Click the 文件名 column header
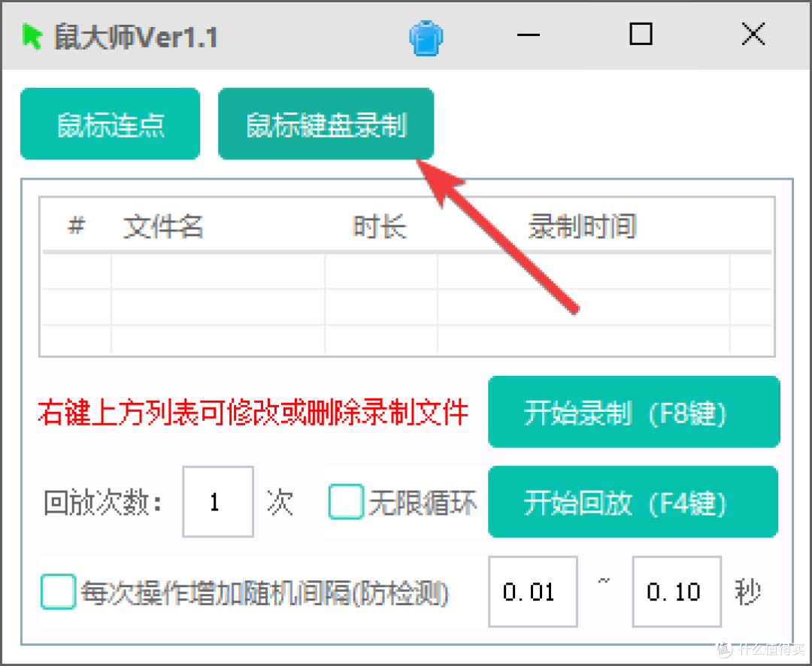Image resolution: width=812 pixels, height=666 pixels. pyautogui.click(x=163, y=227)
